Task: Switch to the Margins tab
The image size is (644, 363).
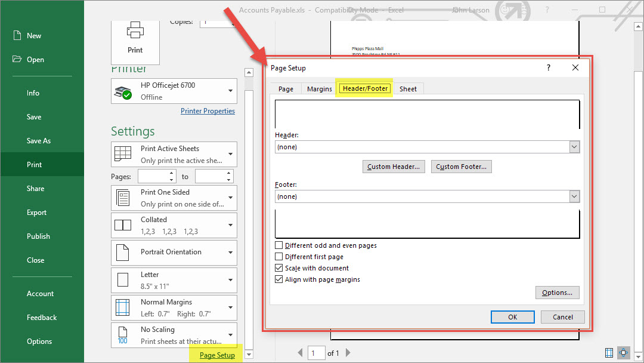Action: pyautogui.click(x=320, y=89)
